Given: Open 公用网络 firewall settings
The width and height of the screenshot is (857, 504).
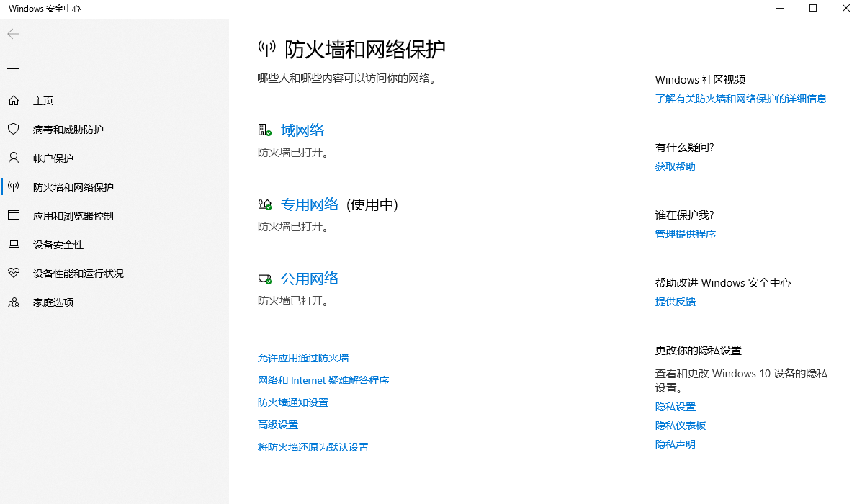Looking at the screenshot, I should (310, 279).
